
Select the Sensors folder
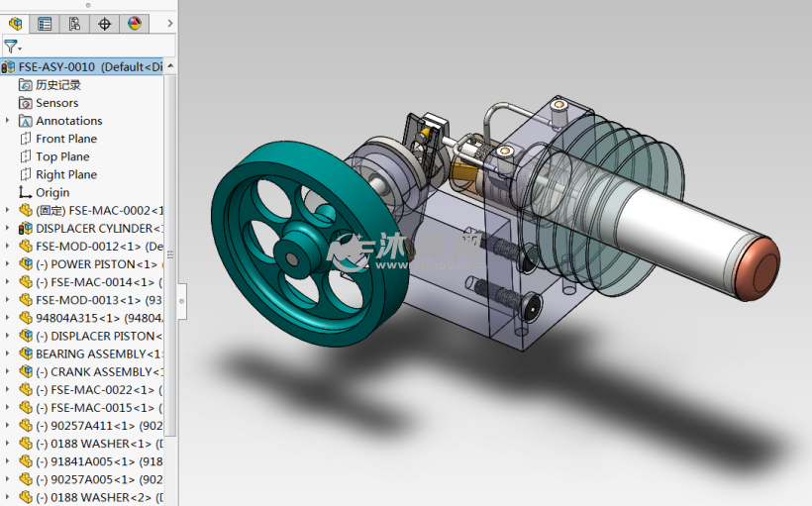(x=57, y=103)
